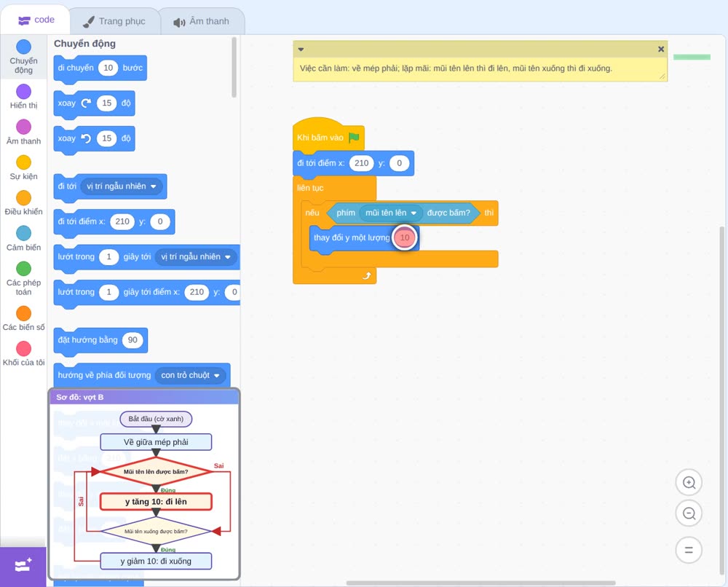
Task: Open the Điều khiển block category
Action: coord(23,203)
